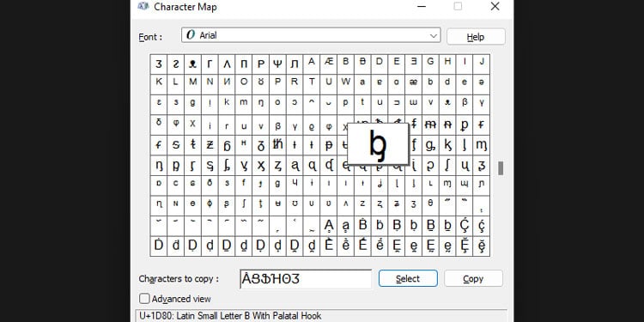Select the small e with cedilla and breve (ḝ)

point(482,246)
